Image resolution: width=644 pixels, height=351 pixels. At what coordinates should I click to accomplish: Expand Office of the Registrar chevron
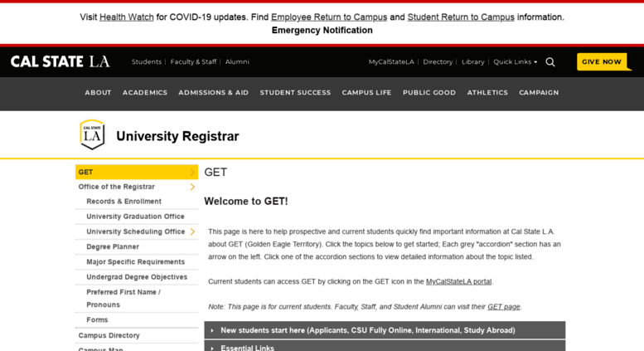(x=192, y=187)
